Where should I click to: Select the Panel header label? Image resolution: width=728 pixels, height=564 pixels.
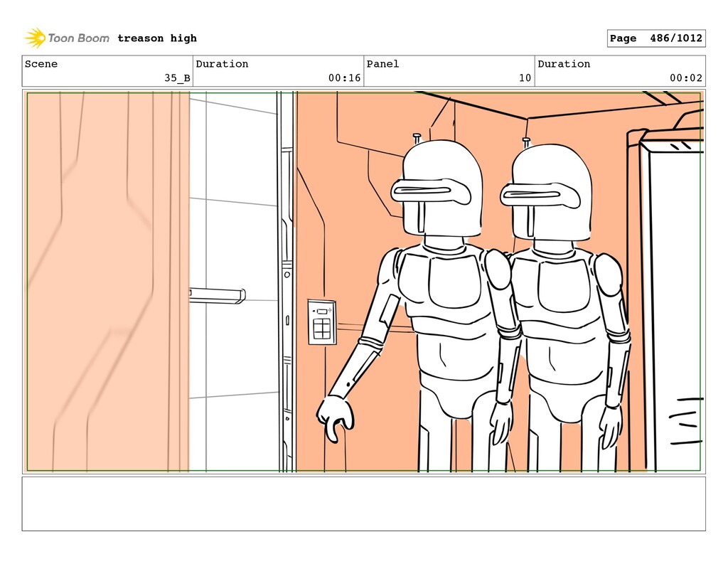point(382,63)
